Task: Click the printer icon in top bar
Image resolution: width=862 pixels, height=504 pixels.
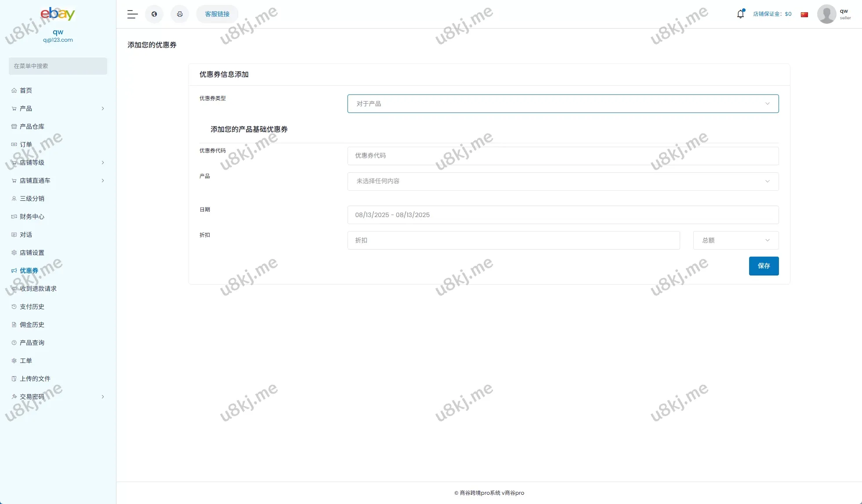Action: tap(180, 14)
